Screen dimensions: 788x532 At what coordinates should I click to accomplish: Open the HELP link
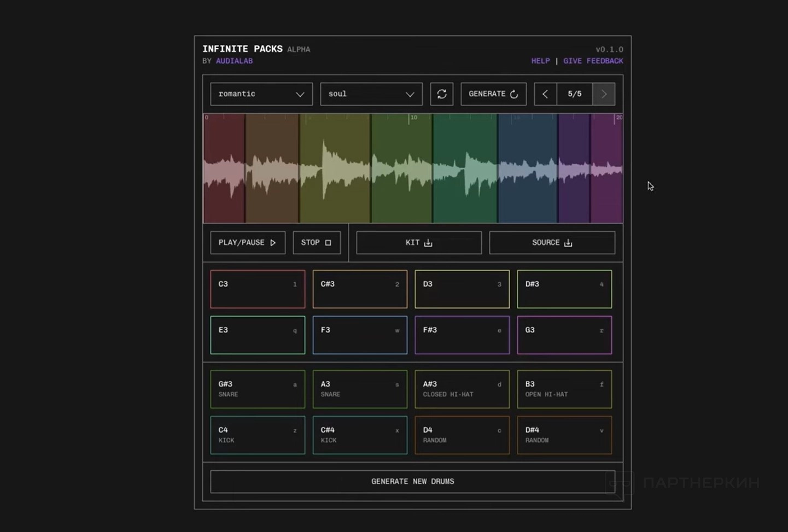point(540,61)
